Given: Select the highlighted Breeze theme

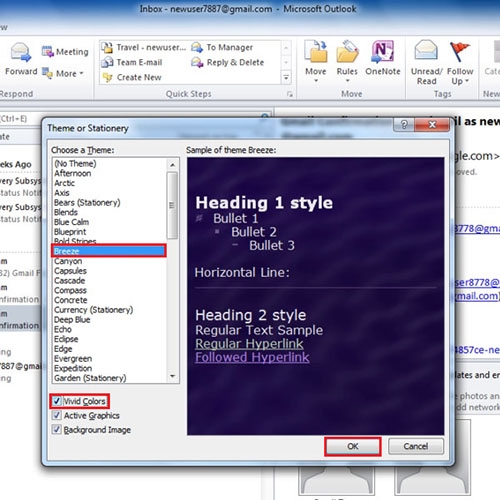Looking at the screenshot, I should click(109, 251).
